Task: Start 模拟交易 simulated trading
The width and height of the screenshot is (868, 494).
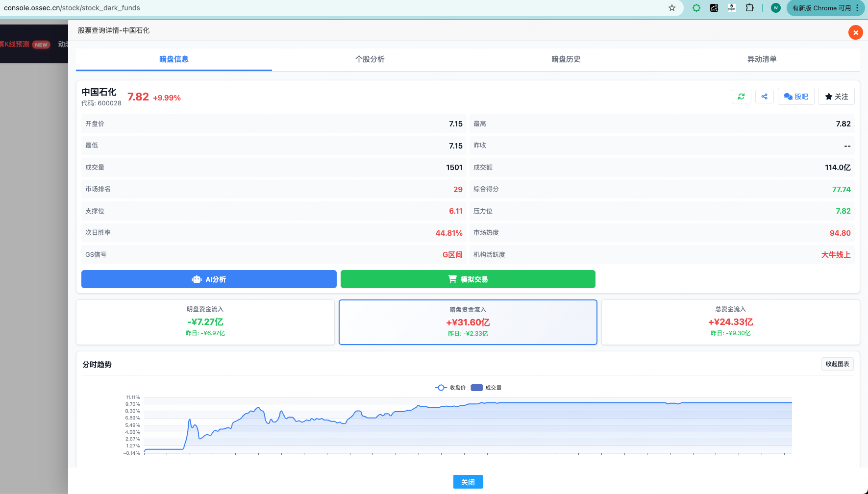Action: point(468,279)
